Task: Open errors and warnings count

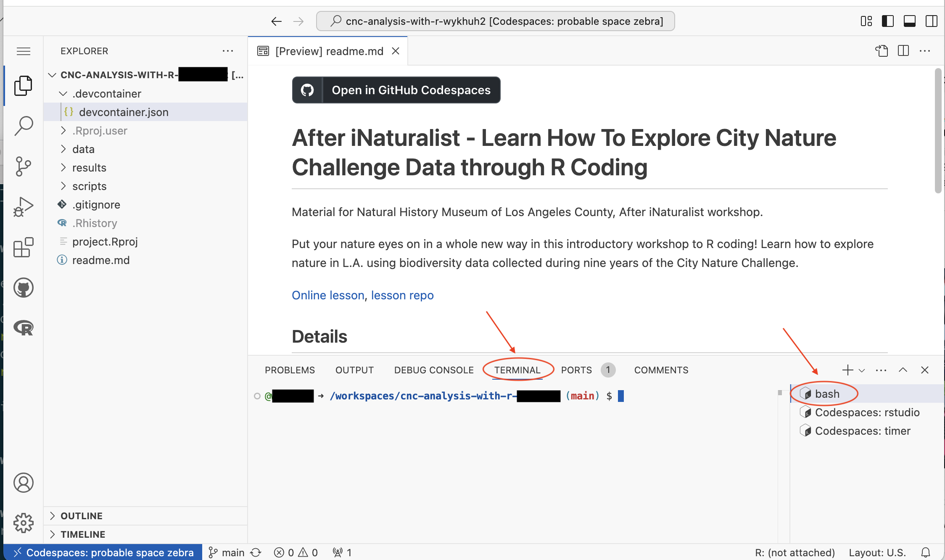Action: coord(296,552)
